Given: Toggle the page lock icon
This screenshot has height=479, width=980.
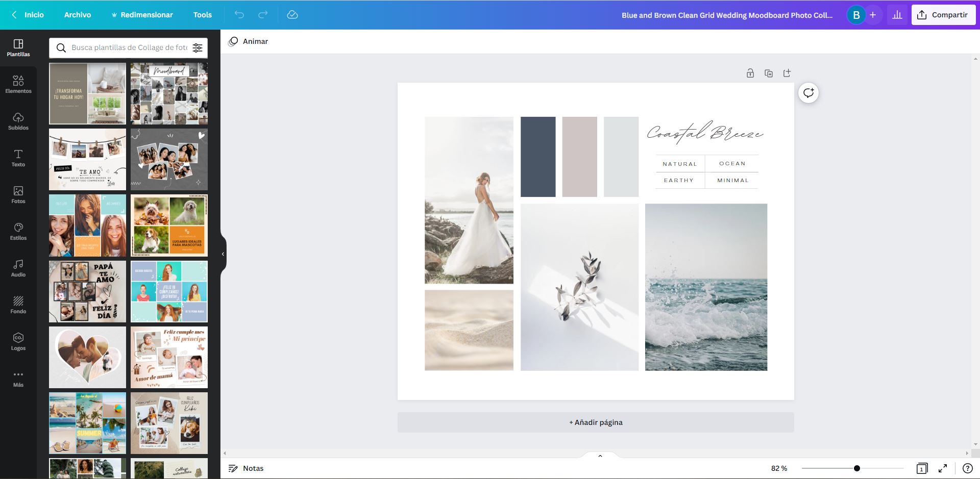Looking at the screenshot, I should point(750,73).
